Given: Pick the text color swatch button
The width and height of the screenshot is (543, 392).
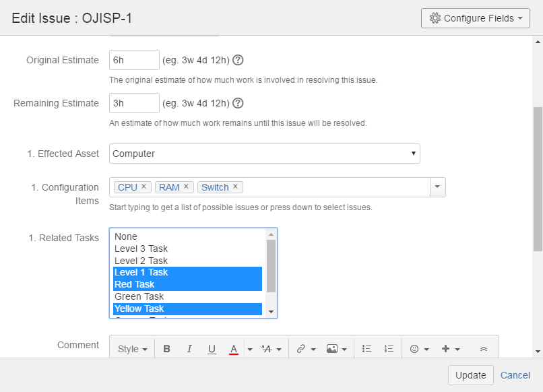Looking at the screenshot, I should [x=233, y=349].
